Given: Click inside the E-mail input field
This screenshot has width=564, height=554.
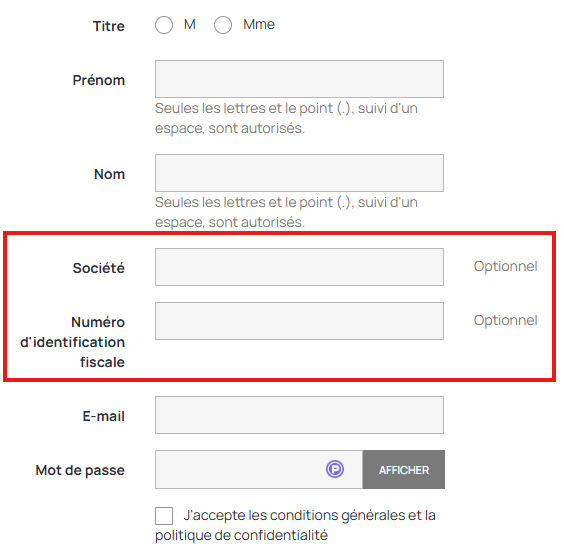Looking at the screenshot, I should [299, 415].
